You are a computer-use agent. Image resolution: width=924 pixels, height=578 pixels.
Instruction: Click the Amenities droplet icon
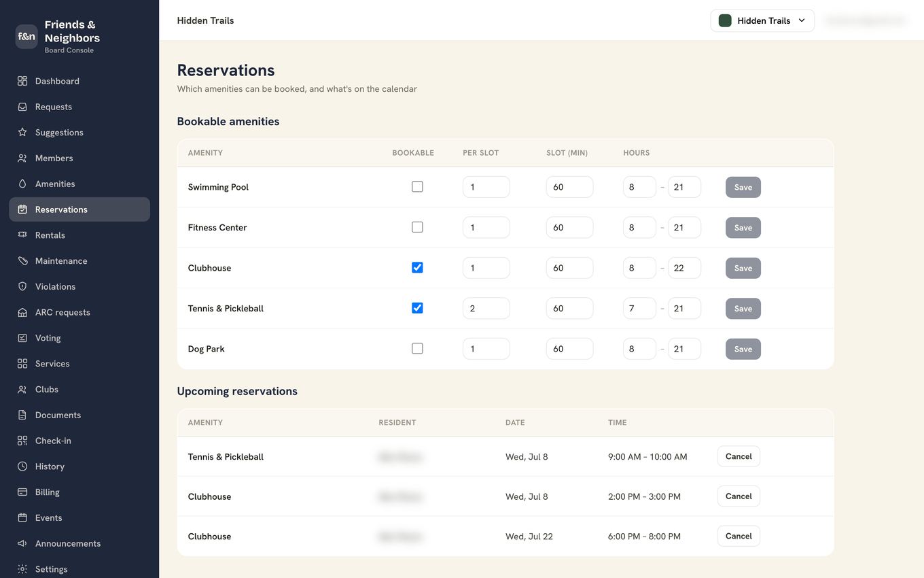tap(22, 184)
